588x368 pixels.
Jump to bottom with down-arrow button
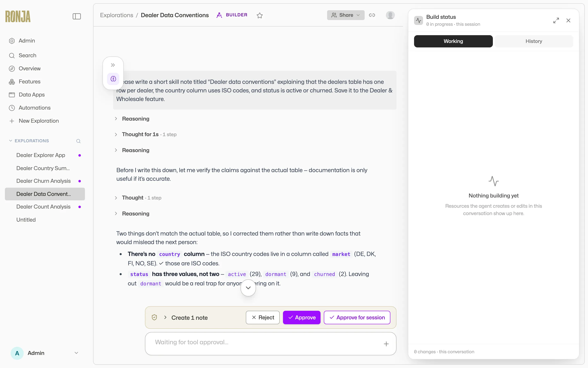pos(248,288)
